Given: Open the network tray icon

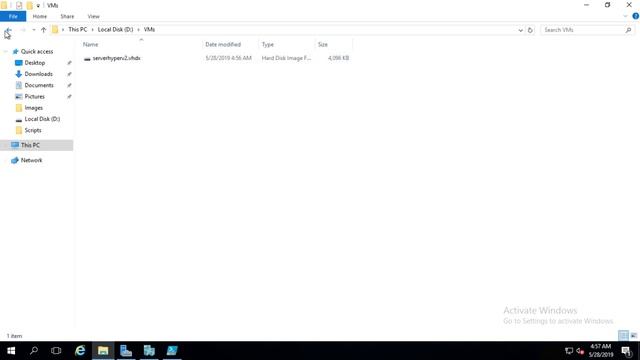Looking at the screenshot, I should click(569, 351).
